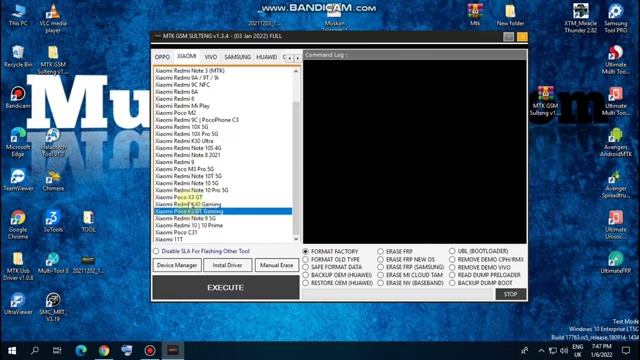Select BACKUP OEM (HUAWEI) option

pos(338,275)
